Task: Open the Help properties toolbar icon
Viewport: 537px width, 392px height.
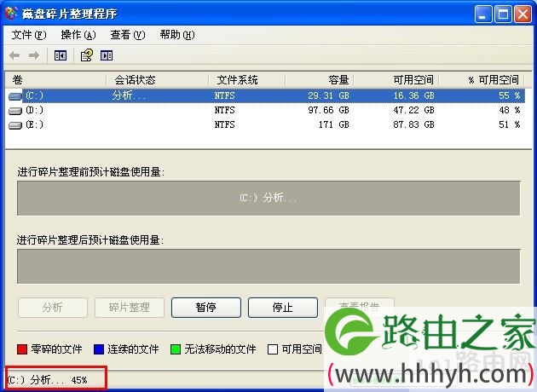Action: pos(86,55)
